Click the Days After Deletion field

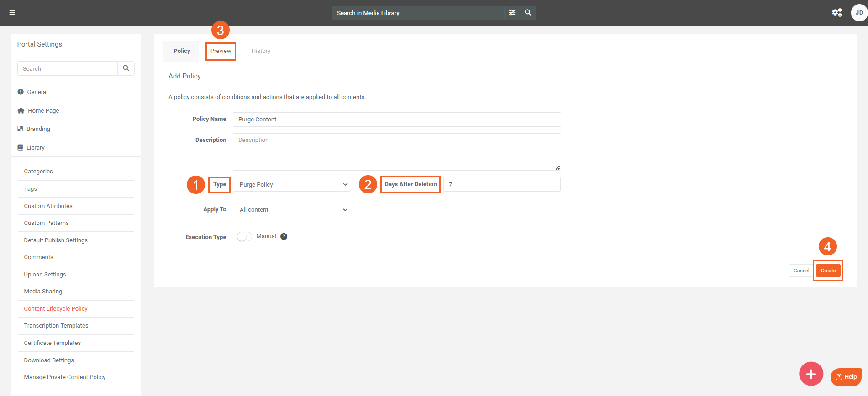point(501,184)
